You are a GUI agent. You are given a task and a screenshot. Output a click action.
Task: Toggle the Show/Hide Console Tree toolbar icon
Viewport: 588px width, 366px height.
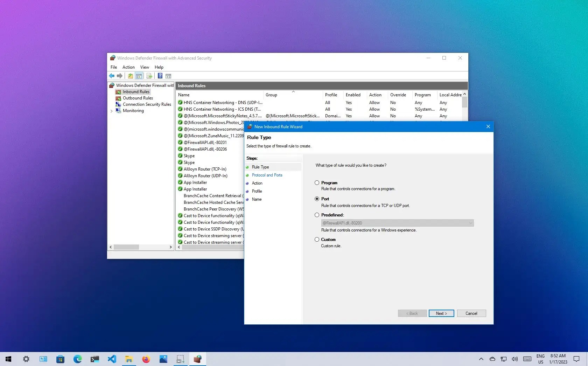139,76
